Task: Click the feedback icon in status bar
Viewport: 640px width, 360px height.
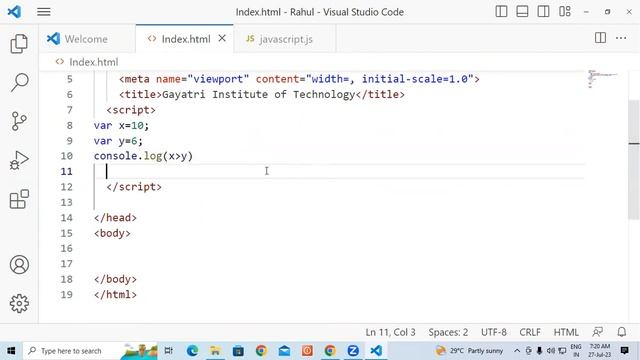Action: 598,332
